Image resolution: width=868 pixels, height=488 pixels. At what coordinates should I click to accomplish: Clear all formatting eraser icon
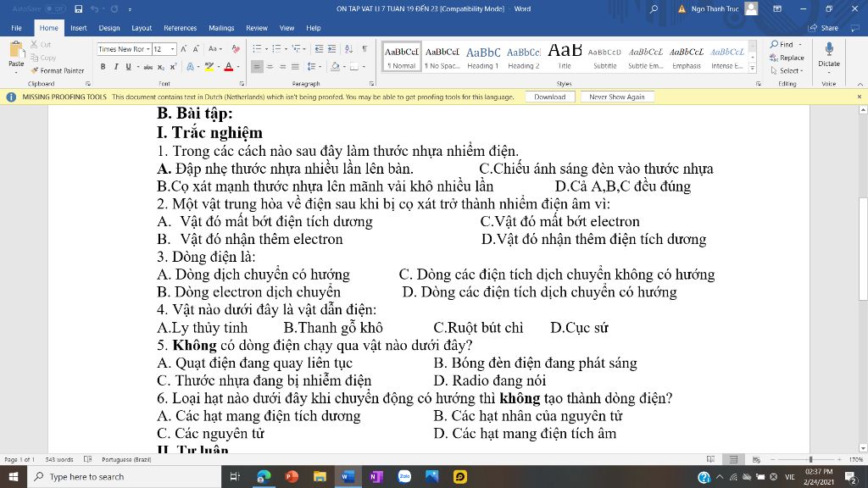pyautogui.click(x=236, y=49)
